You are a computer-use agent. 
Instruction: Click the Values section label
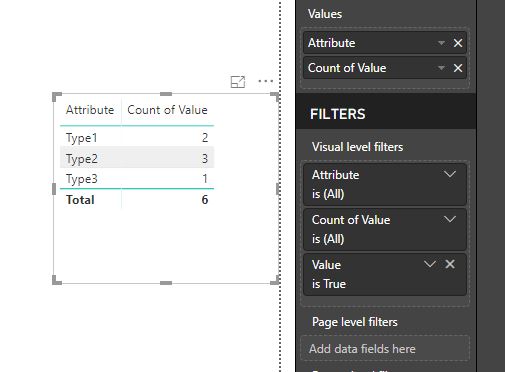[325, 14]
